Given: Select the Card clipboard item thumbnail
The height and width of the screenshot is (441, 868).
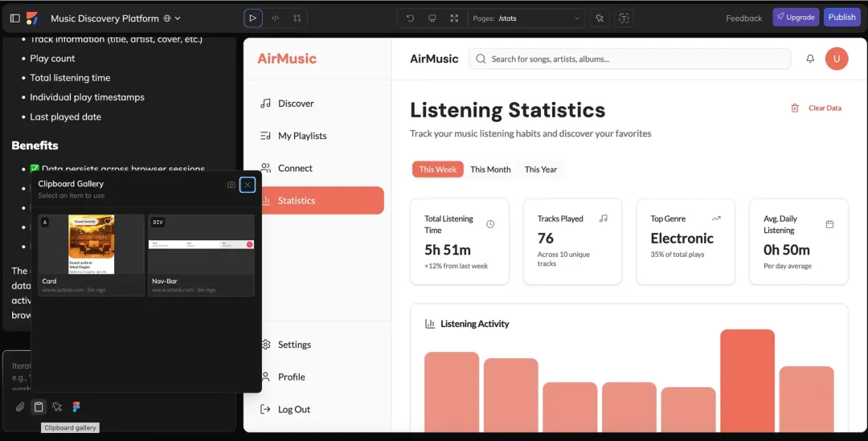Looking at the screenshot, I should tap(92, 244).
